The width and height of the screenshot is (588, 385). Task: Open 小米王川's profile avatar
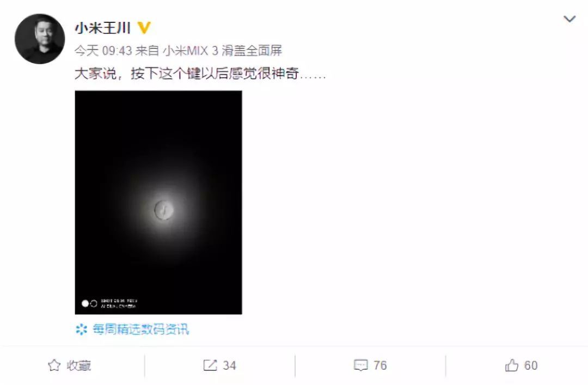pyautogui.click(x=39, y=39)
